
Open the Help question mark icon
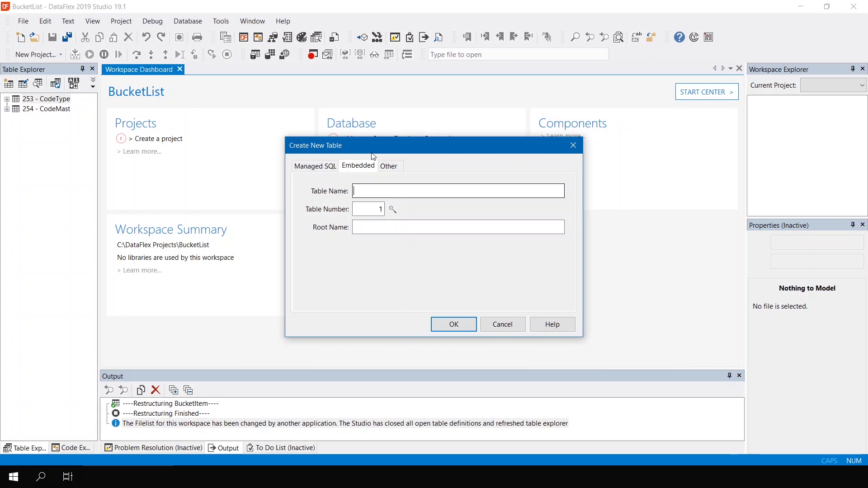click(679, 37)
